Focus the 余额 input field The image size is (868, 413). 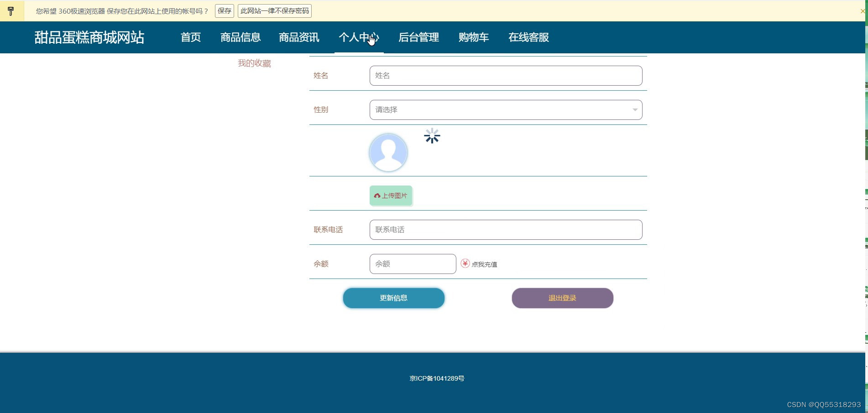pyautogui.click(x=413, y=264)
